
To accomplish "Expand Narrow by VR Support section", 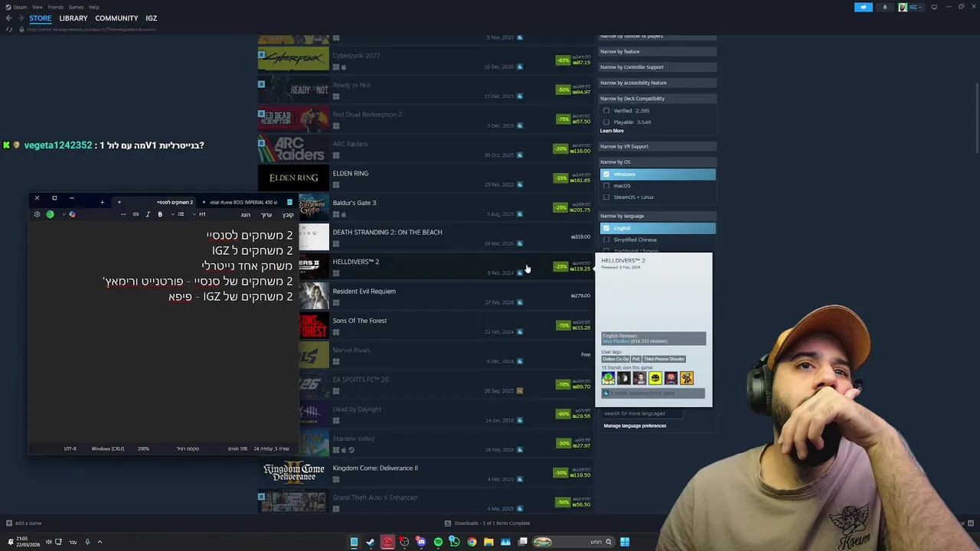I will (657, 146).
